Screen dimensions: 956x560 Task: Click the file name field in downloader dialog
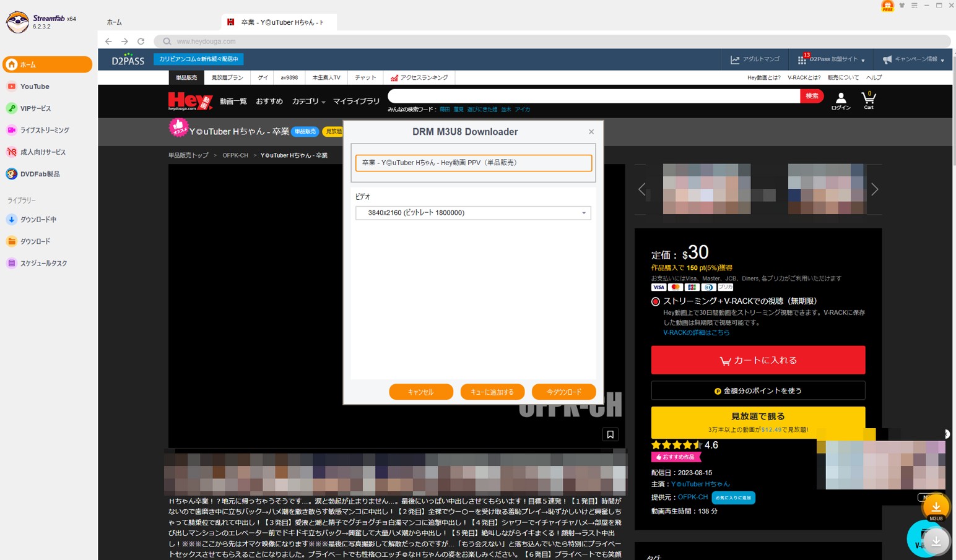pos(473,163)
